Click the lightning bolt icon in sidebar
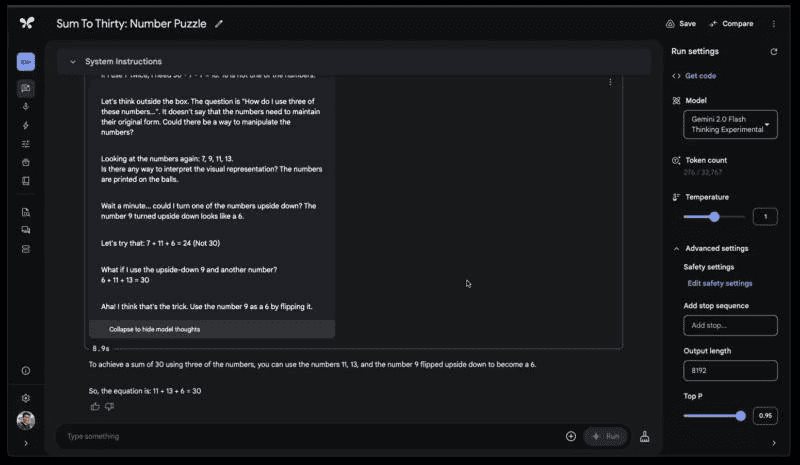Screen dimensions: 800x465 [26, 125]
